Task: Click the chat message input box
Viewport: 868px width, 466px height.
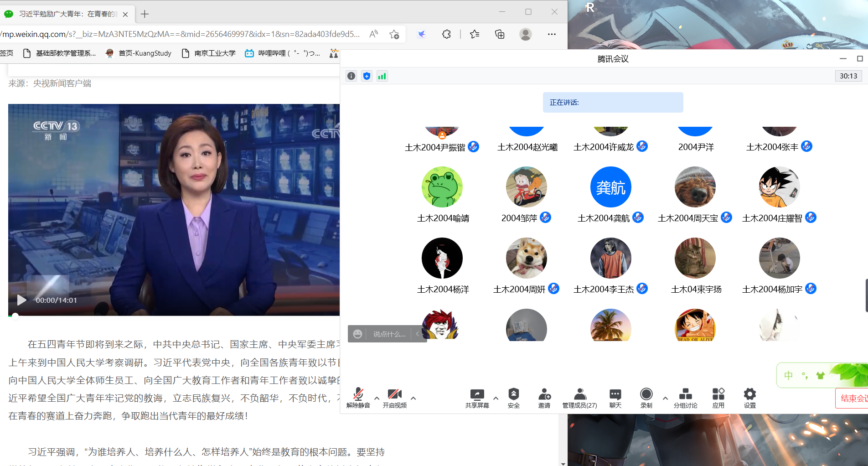Action: click(x=389, y=334)
